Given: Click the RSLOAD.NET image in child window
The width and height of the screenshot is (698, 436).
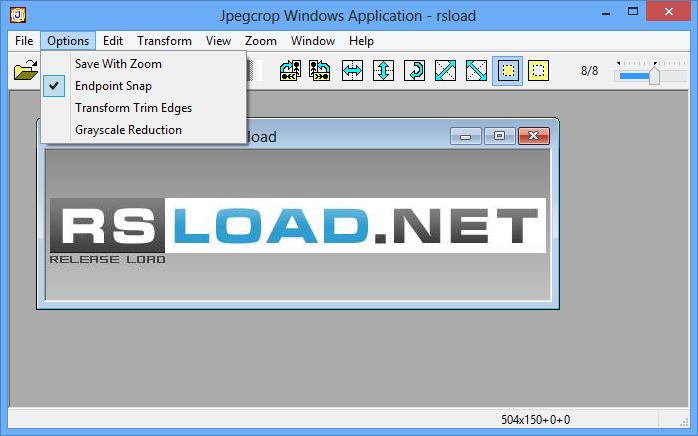Looking at the screenshot, I should (297, 226).
